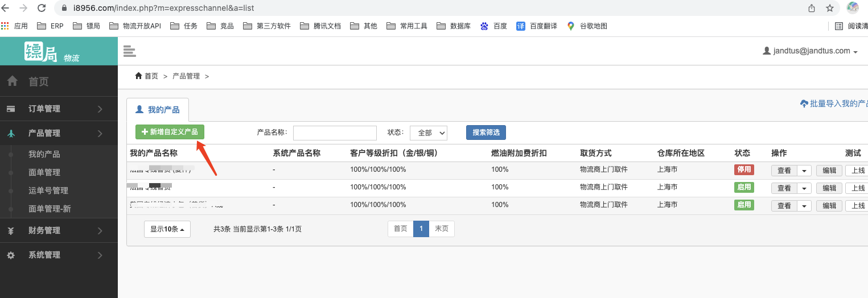Click the 燃油附加费折扣 column header
The width and height of the screenshot is (868, 298).
(519, 153)
